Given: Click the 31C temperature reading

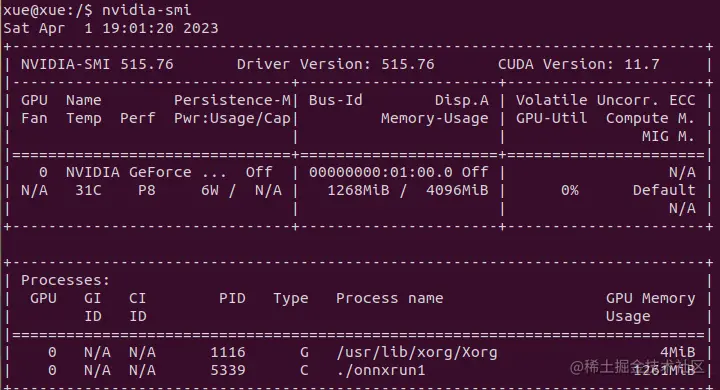Looking at the screenshot, I should tap(88, 190).
